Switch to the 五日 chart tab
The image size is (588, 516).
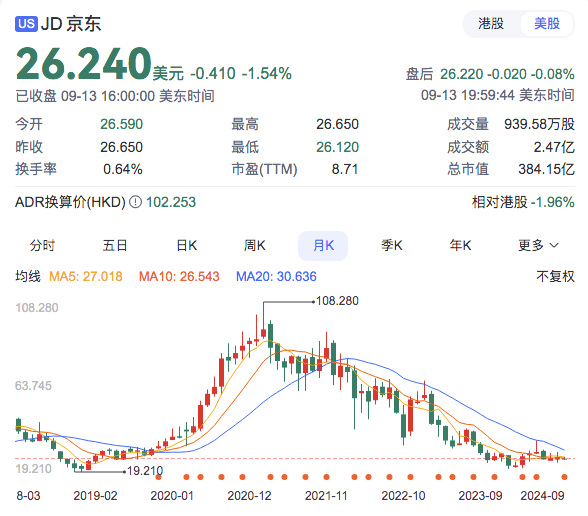[x=115, y=246]
